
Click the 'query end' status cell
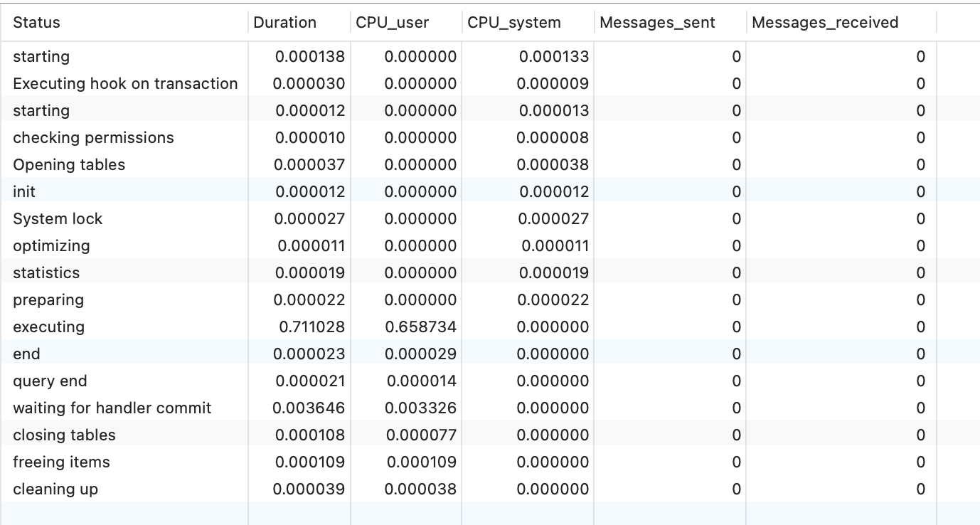click(x=50, y=381)
